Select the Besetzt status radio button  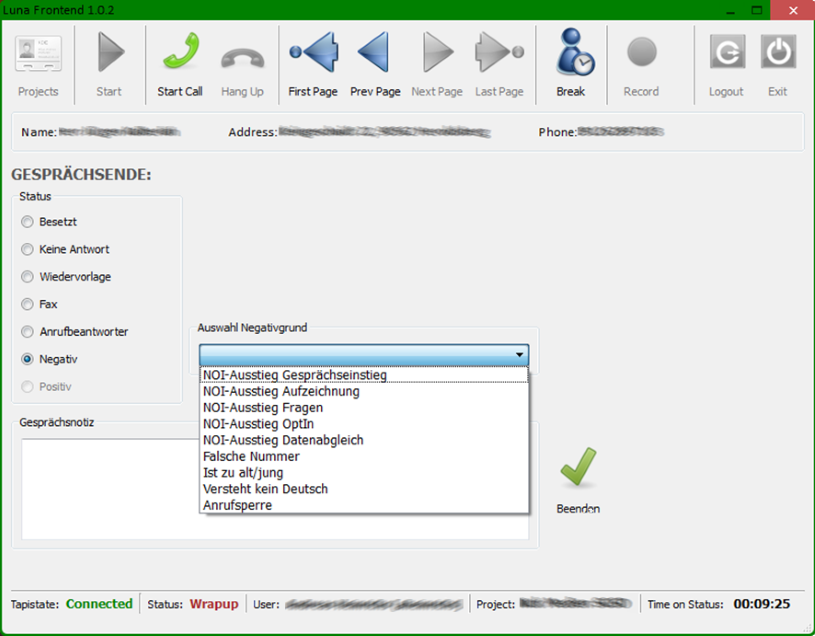click(28, 222)
